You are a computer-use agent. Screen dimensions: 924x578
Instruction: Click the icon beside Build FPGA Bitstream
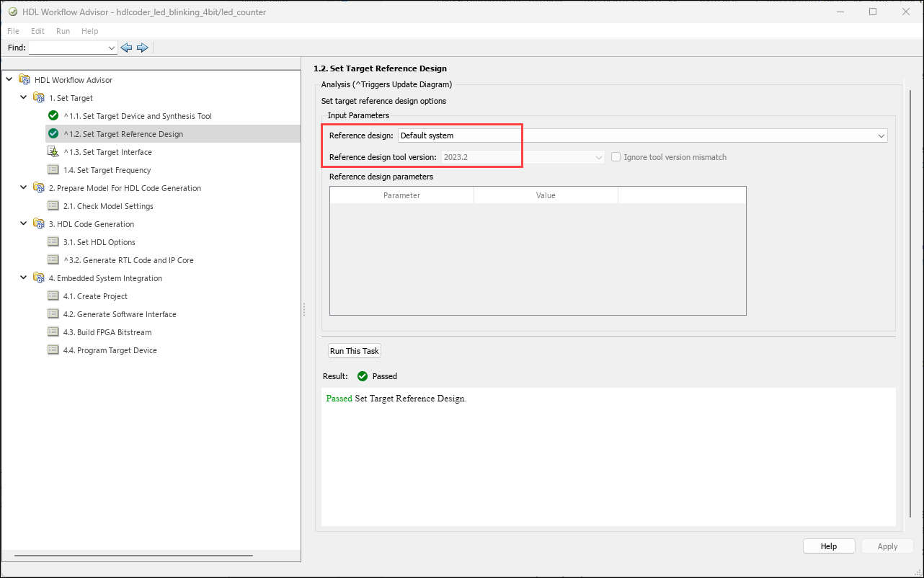point(53,332)
